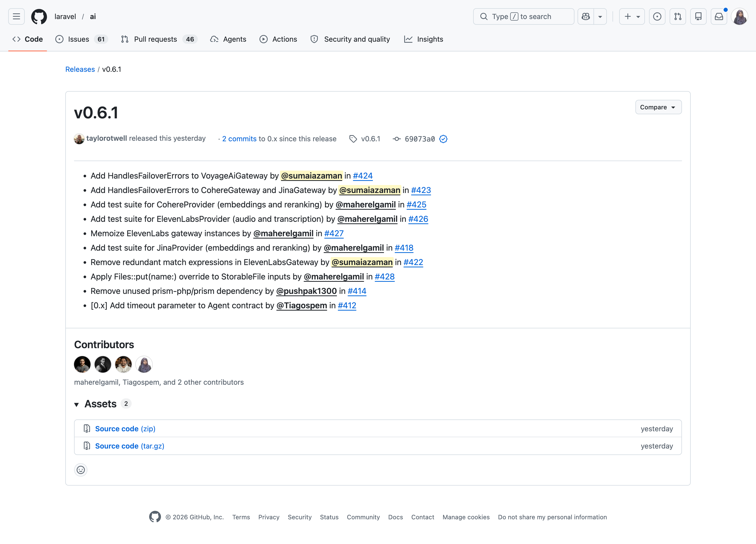Open taylorotwell's avatar
Viewport: 756px width, 544px height.
pyautogui.click(x=79, y=139)
